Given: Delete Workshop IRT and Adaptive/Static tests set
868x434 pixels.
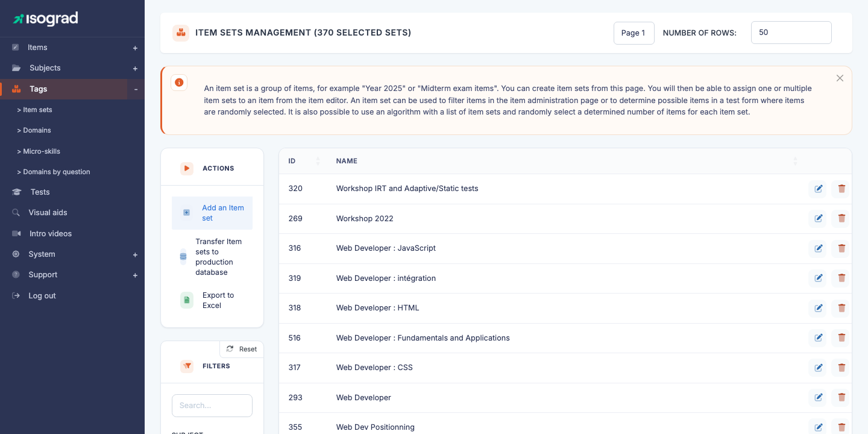Looking at the screenshot, I should (x=841, y=189).
